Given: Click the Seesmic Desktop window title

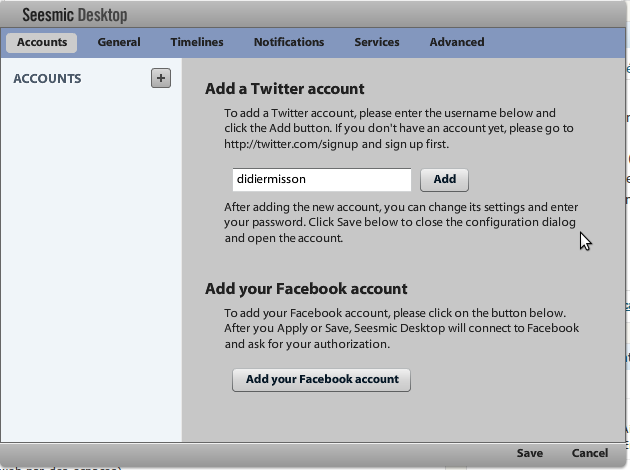Looking at the screenshot, I should tap(75, 15).
